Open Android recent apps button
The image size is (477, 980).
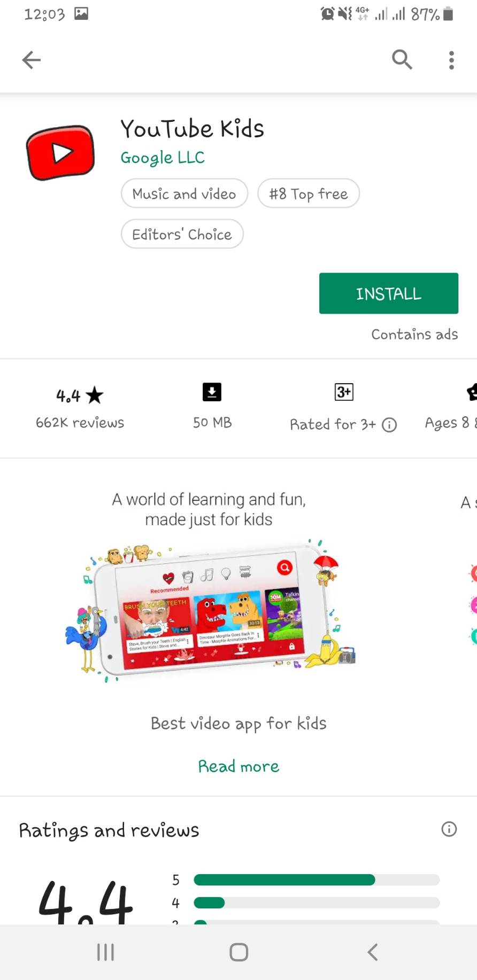click(105, 952)
